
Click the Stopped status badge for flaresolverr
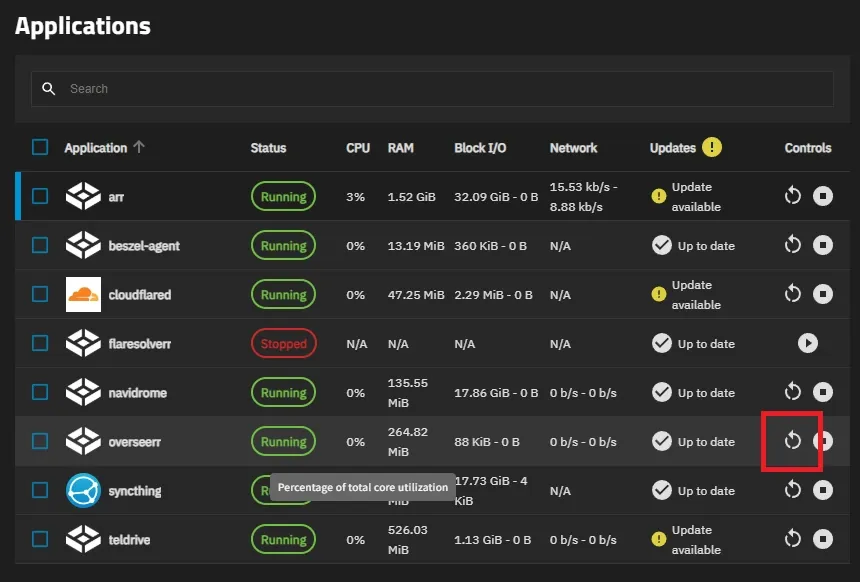(x=283, y=344)
